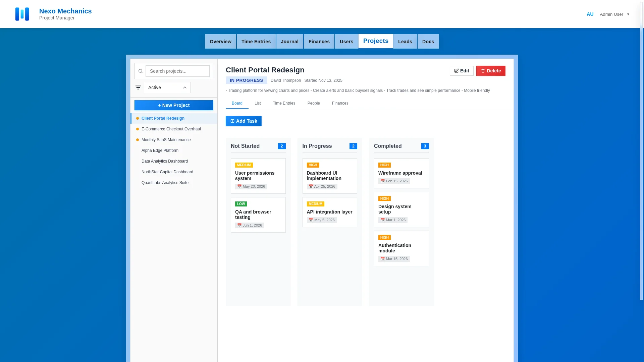Open Monthly SaaS Maintenance project
Screen dimensions: 644x362
click(174, 140)
